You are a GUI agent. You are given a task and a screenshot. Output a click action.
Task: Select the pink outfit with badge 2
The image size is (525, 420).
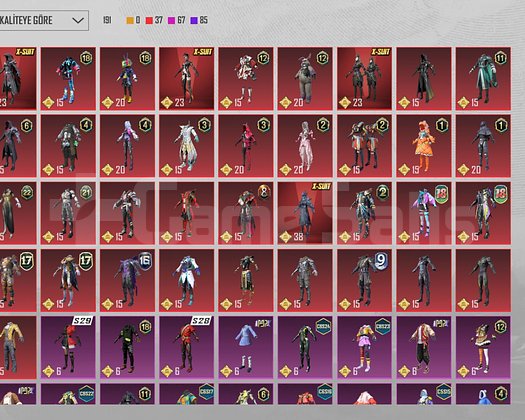pyautogui.click(x=305, y=146)
